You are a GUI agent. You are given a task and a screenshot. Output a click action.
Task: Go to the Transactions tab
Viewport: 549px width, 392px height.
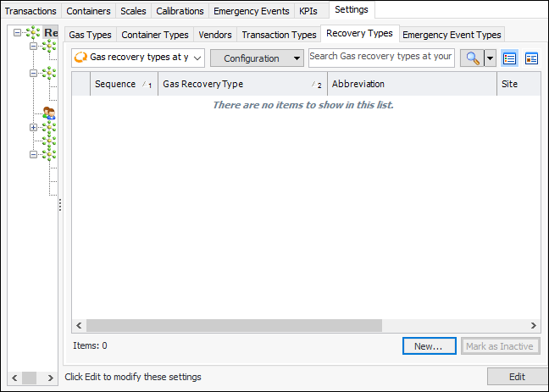30,11
